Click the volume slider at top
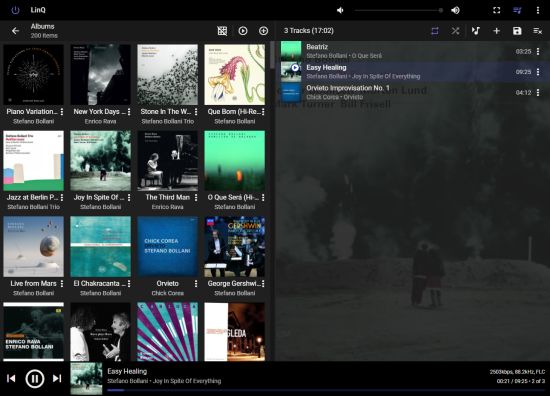Image resolution: width=550 pixels, height=396 pixels. (x=398, y=10)
